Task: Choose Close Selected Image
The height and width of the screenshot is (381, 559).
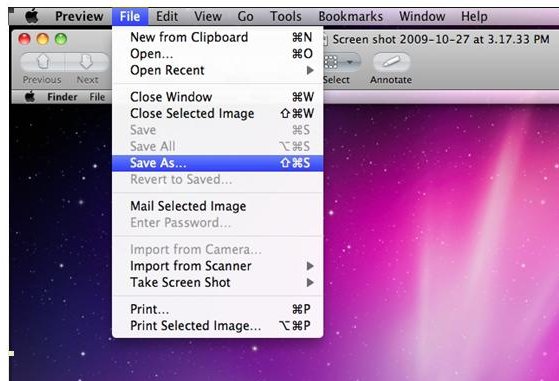Action: 217,113
